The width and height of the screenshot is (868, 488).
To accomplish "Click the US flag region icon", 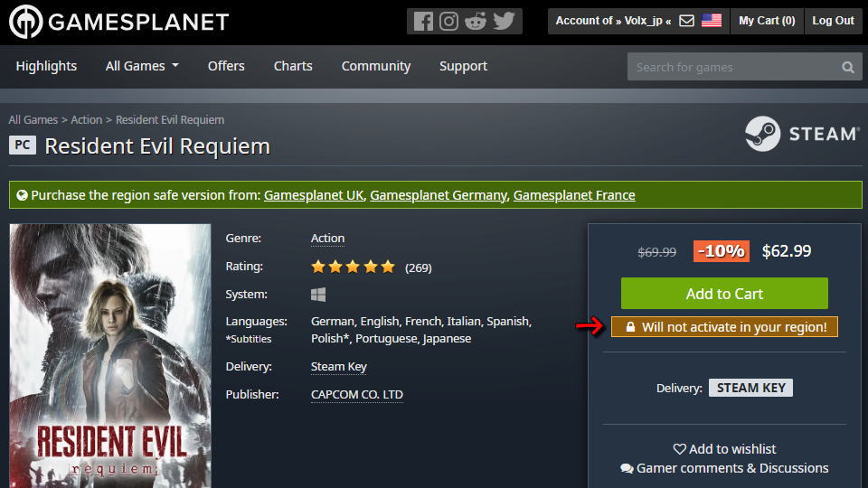I will click(712, 21).
